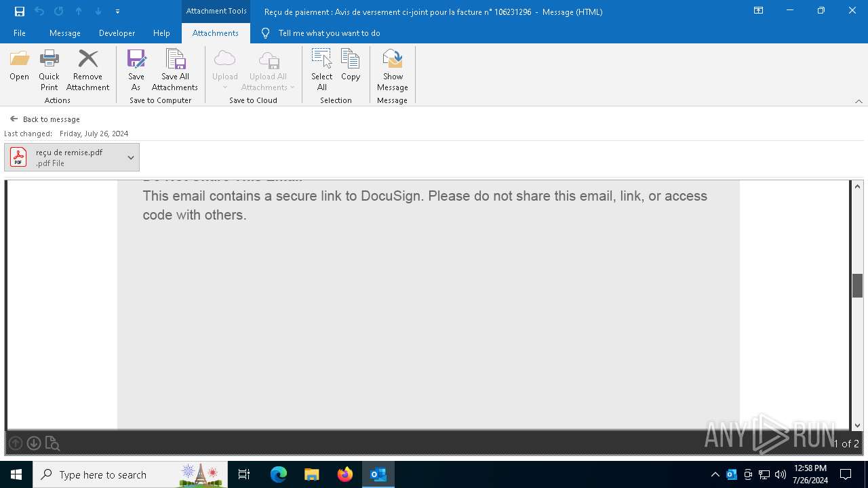This screenshot has height=488, width=868.
Task: Open the clock showing 12:58 PM
Action: coord(810,474)
